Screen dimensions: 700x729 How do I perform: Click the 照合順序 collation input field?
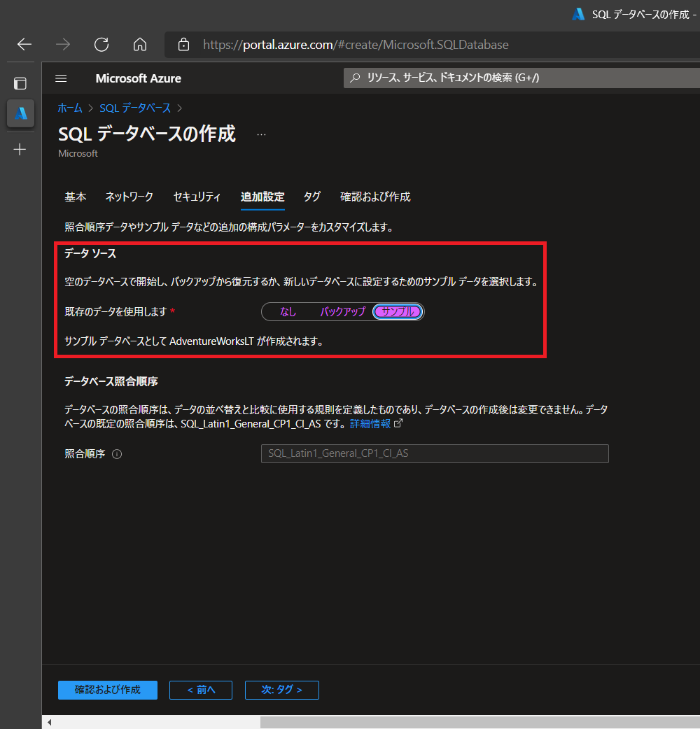pyautogui.click(x=435, y=454)
